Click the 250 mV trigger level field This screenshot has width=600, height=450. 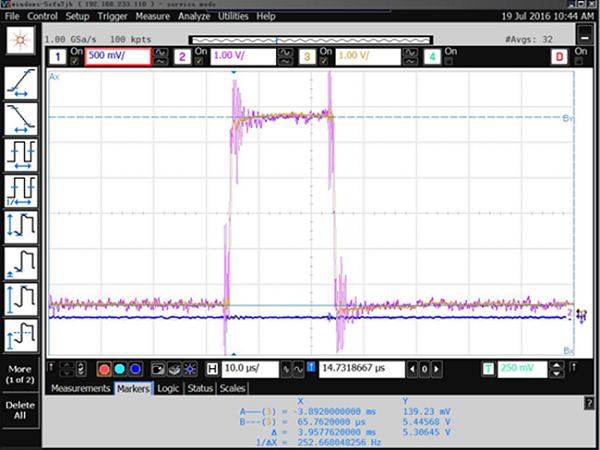531,370
